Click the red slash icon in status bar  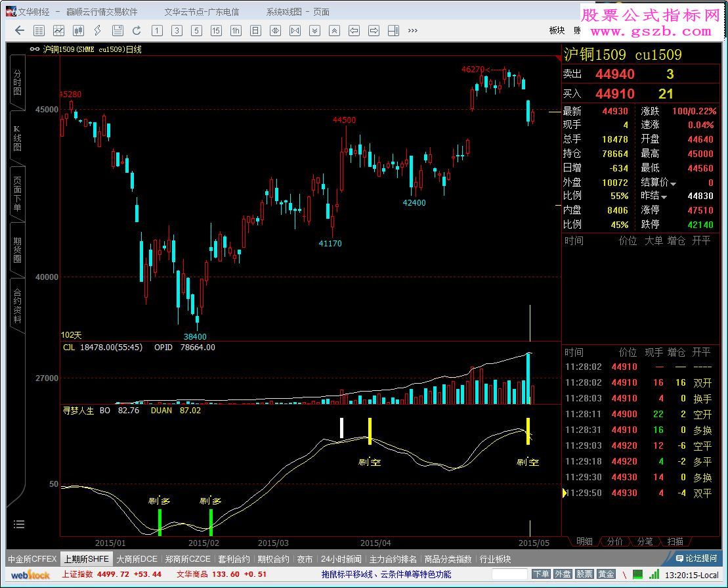click(624, 575)
